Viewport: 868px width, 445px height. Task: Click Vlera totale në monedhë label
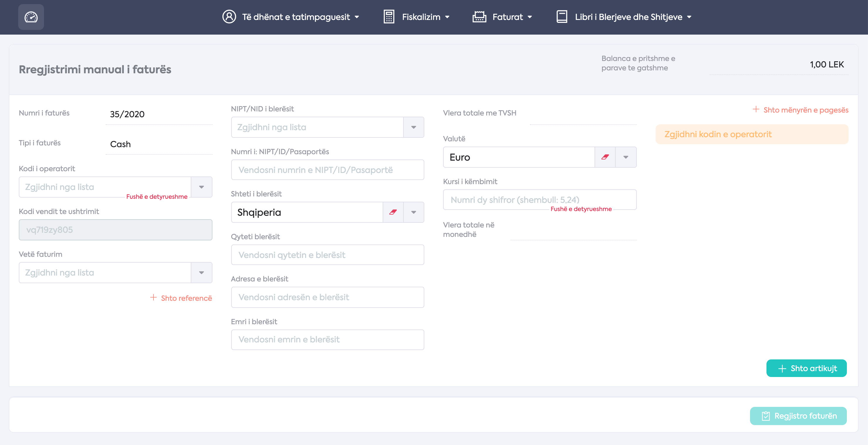click(468, 230)
